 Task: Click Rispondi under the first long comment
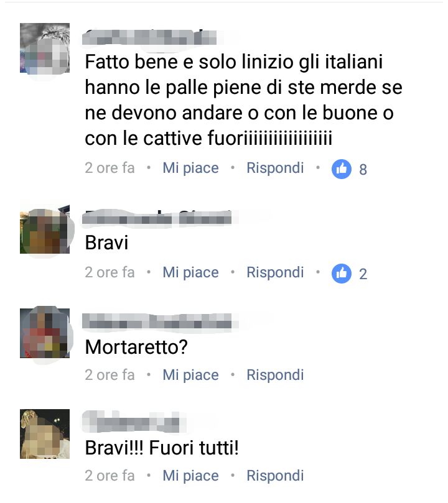(x=275, y=168)
